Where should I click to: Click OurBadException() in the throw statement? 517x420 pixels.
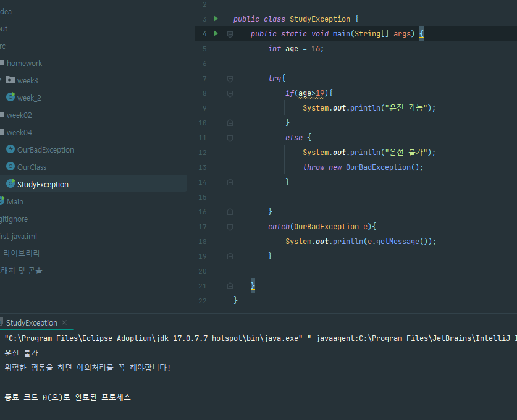tap(382, 167)
